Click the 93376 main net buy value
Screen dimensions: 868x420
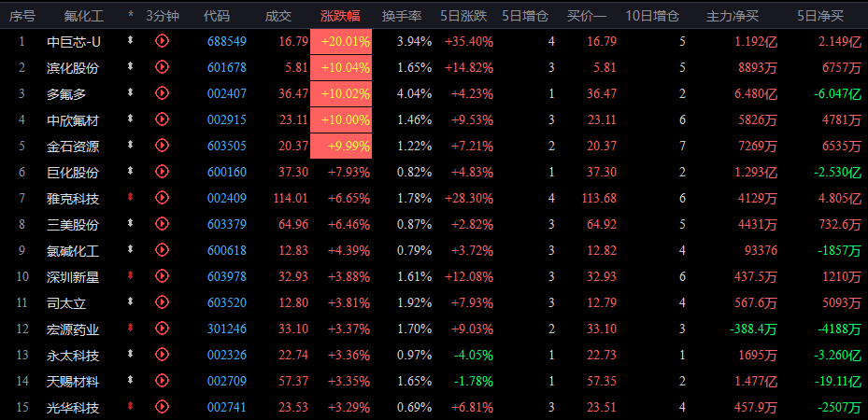(760, 250)
